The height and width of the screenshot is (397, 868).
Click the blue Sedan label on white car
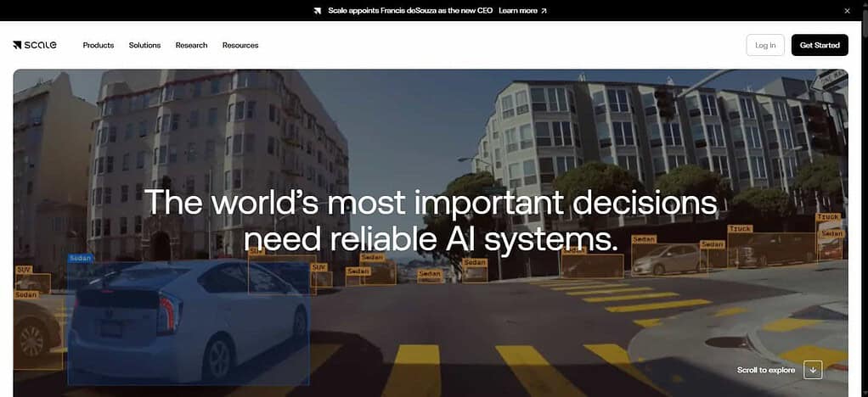(x=81, y=258)
